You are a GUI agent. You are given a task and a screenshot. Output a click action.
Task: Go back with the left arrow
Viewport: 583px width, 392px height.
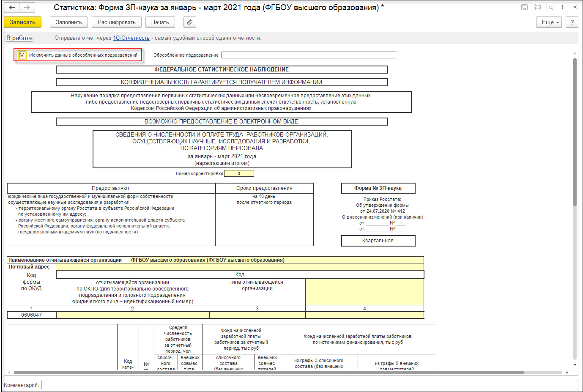[x=12, y=8]
